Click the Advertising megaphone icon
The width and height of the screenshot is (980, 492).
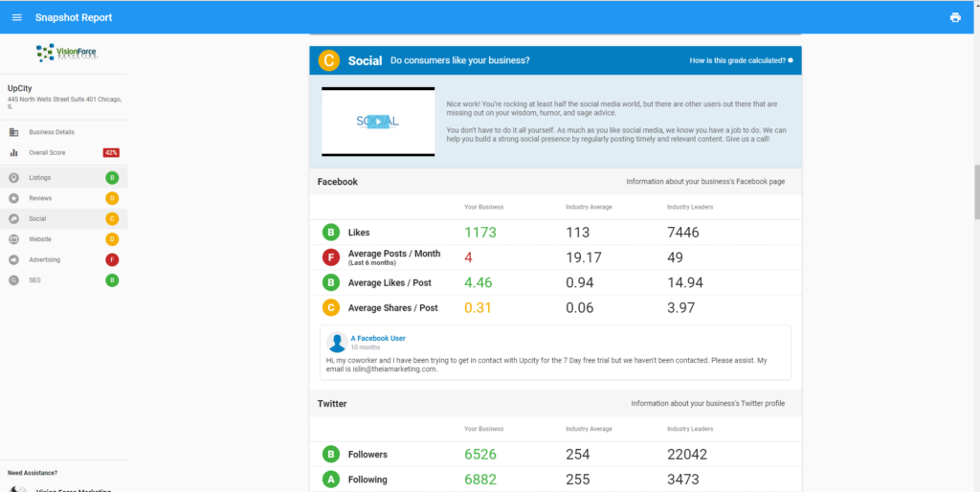point(13,259)
